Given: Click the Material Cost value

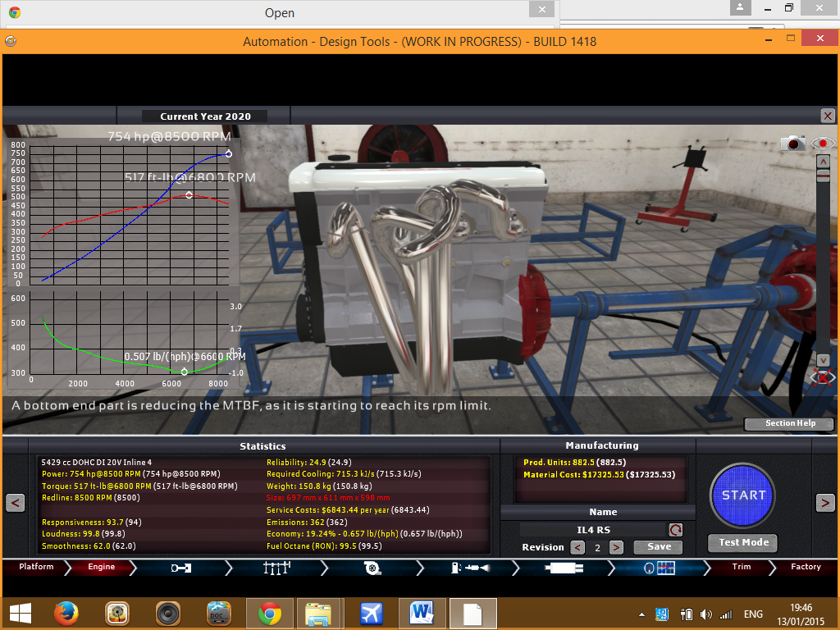Looking at the screenshot, I should point(599,475).
